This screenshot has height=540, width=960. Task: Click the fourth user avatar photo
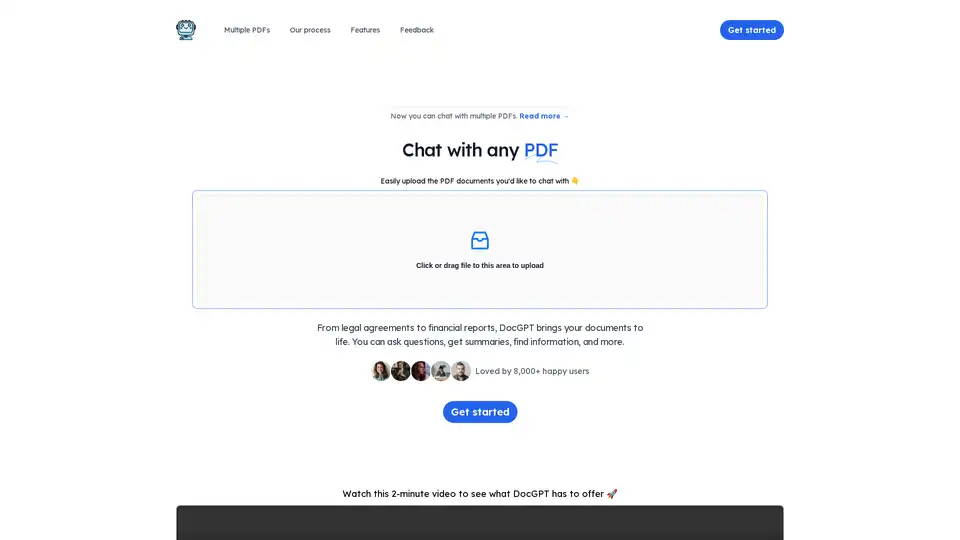(441, 371)
